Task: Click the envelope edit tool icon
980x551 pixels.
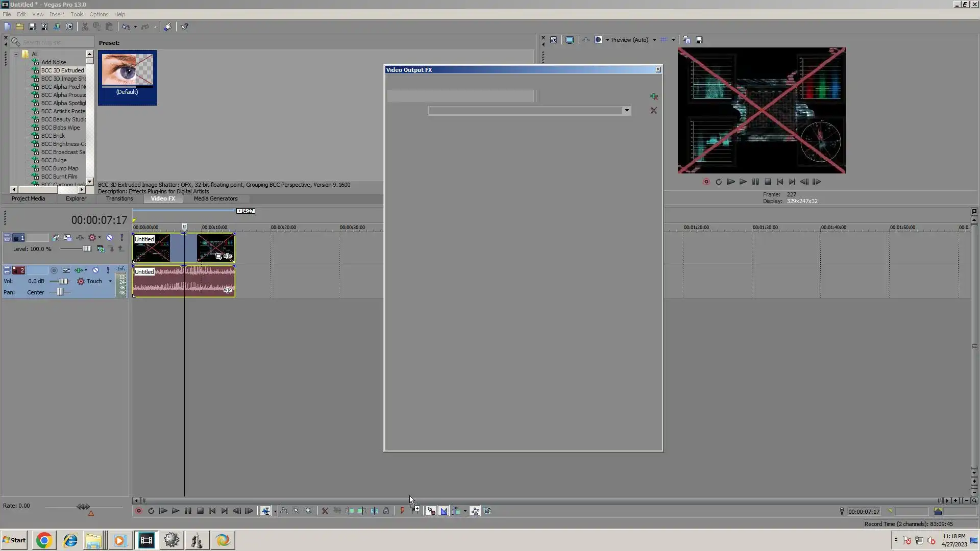Action: pos(284,511)
